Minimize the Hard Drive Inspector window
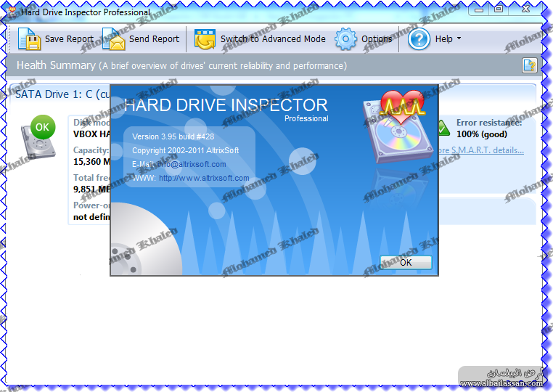Screen dimensions: 553x392 [x=478, y=9]
